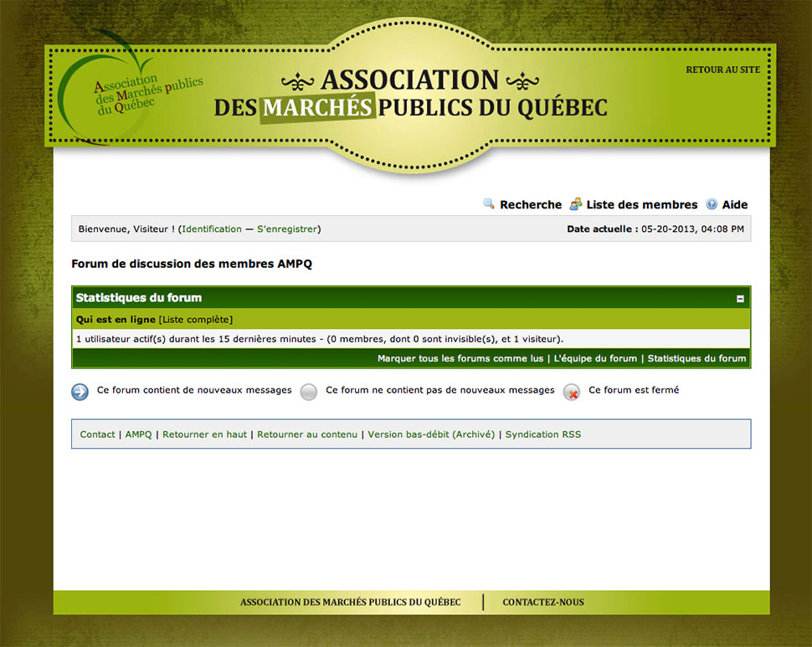Open the Syndication RSS feed link
Viewport: 812px width, 647px height.
point(542,434)
